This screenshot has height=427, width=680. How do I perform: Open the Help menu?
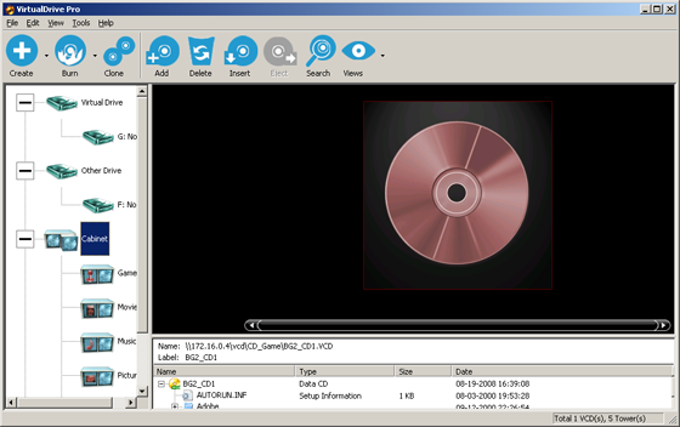[105, 23]
